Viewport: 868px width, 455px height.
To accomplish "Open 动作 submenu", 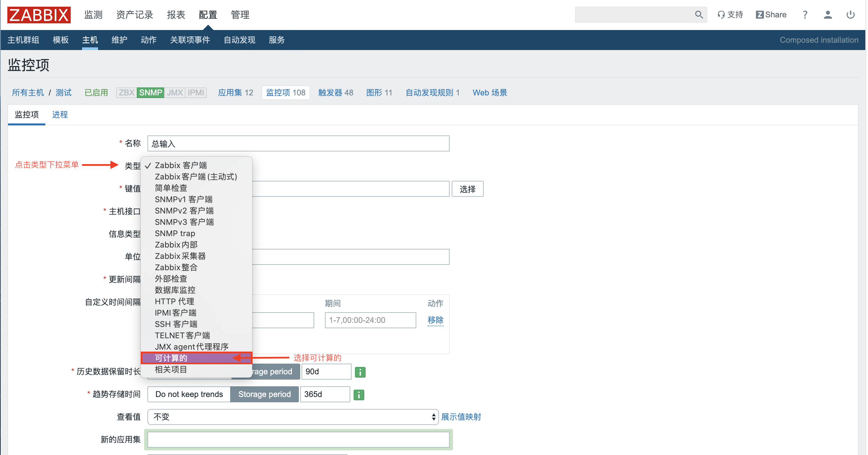I will [x=148, y=40].
